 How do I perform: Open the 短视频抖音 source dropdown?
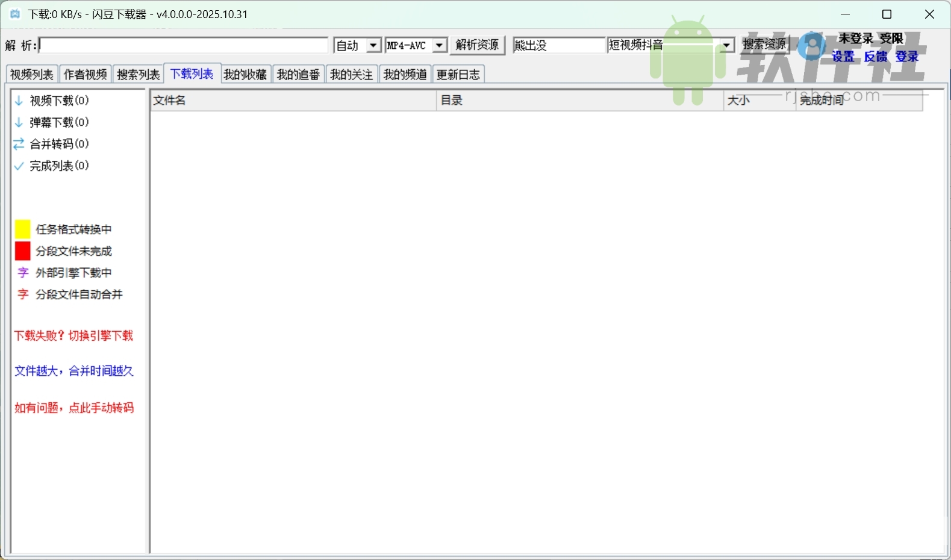727,45
